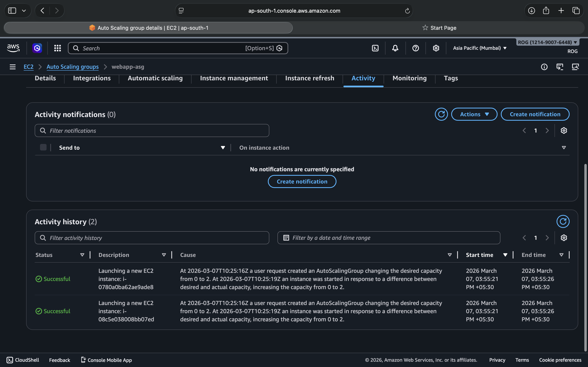Open Auto Scaling groups breadcrumb link

pos(72,67)
